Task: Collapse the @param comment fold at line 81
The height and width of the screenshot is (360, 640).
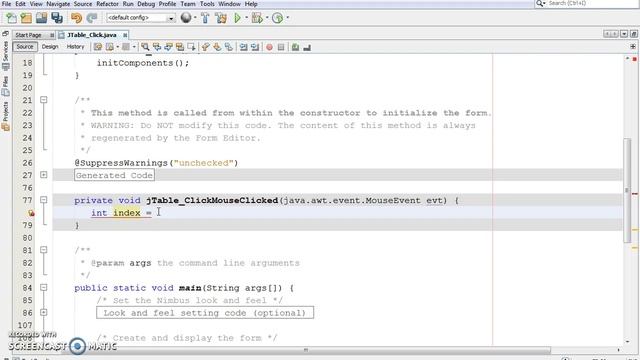Action: (x=44, y=250)
